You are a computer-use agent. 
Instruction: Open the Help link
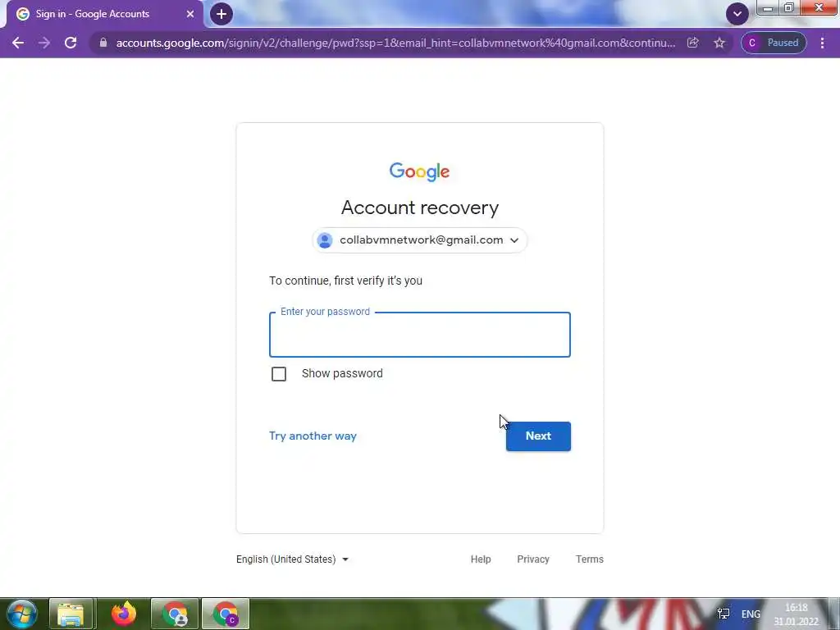pyautogui.click(x=481, y=559)
